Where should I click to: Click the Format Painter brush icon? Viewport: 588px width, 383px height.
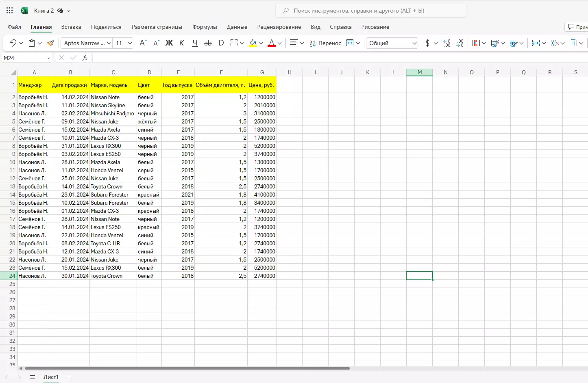click(x=50, y=43)
